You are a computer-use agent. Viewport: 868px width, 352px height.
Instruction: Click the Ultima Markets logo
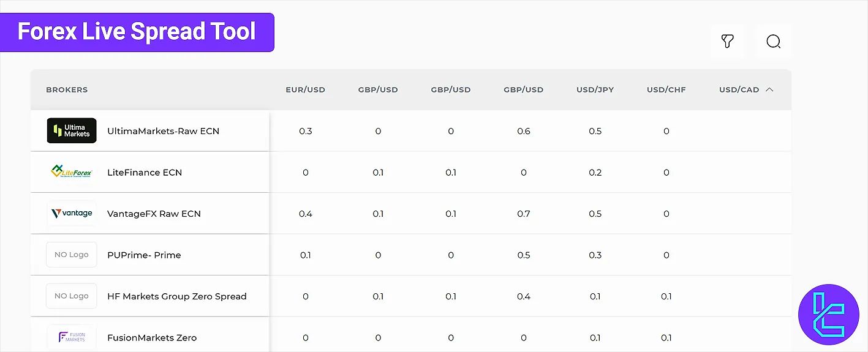point(72,130)
